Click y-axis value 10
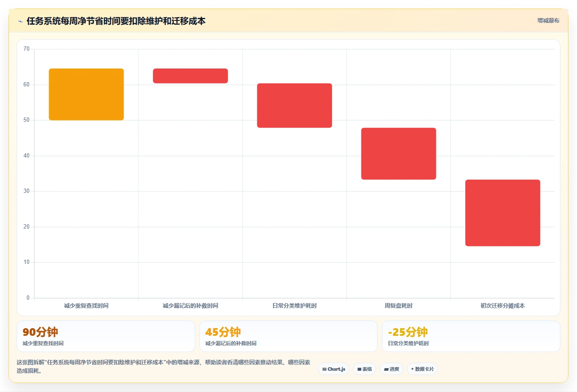The width and height of the screenshot is (577, 392). point(26,262)
